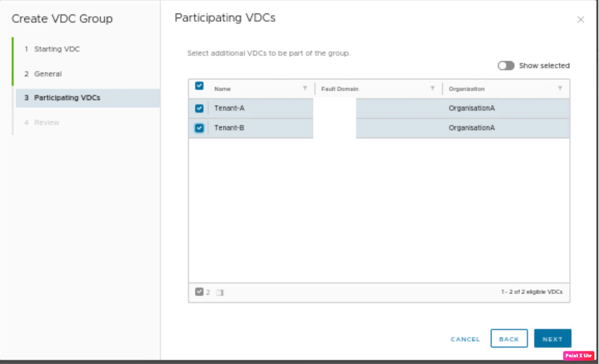The image size is (599, 364).
Task: Toggle the Show selected switch
Action: click(506, 66)
